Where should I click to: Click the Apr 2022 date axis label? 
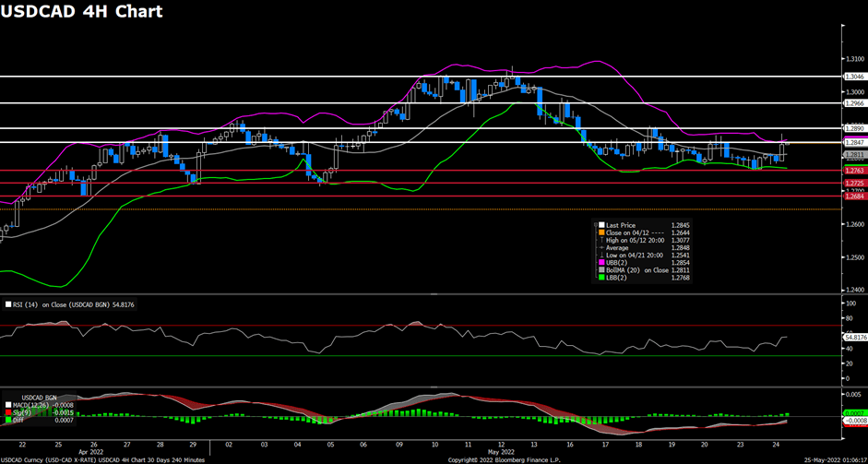click(x=91, y=451)
